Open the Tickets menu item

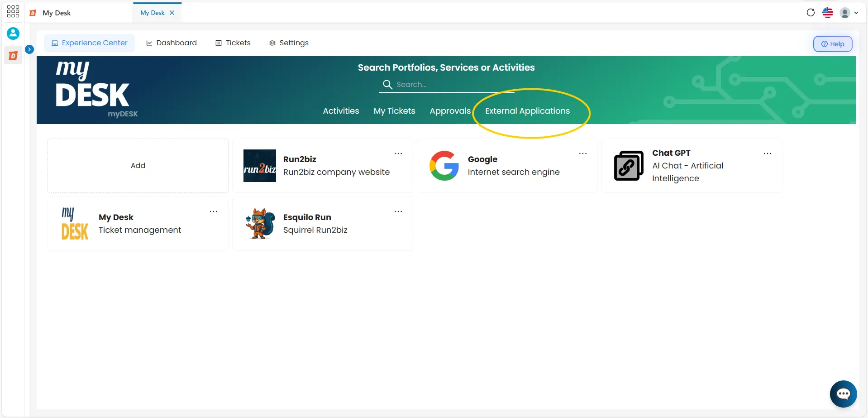(233, 43)
